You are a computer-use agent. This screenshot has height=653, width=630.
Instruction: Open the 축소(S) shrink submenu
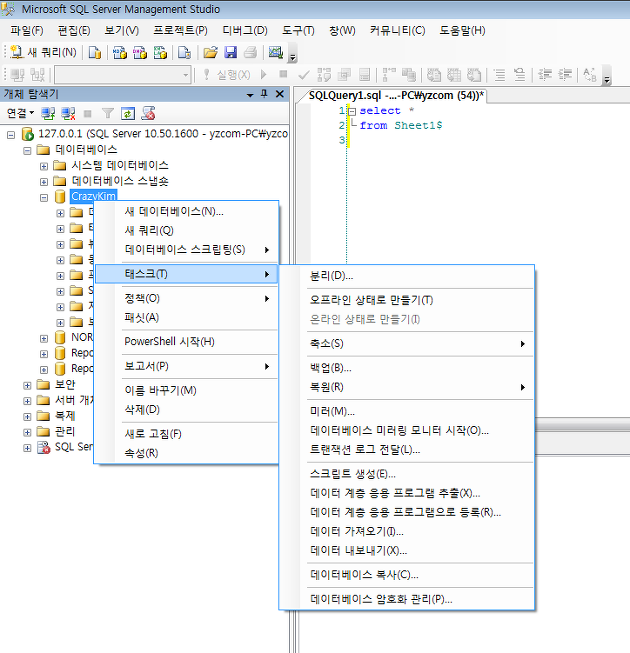(406, 344)
